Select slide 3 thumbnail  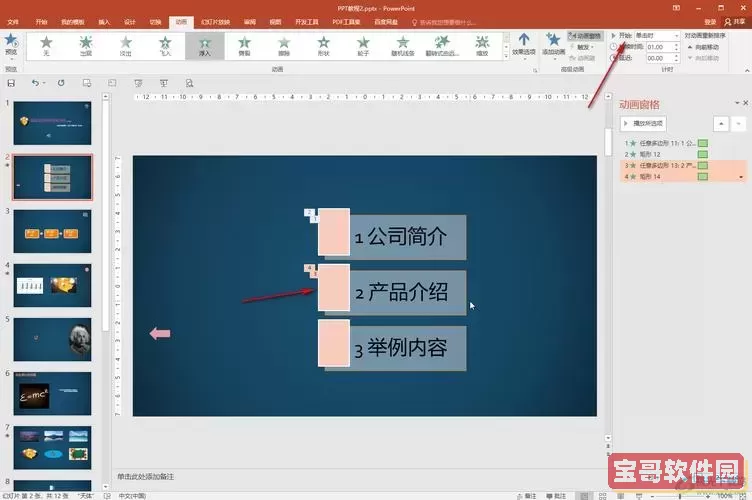[52, 232]
